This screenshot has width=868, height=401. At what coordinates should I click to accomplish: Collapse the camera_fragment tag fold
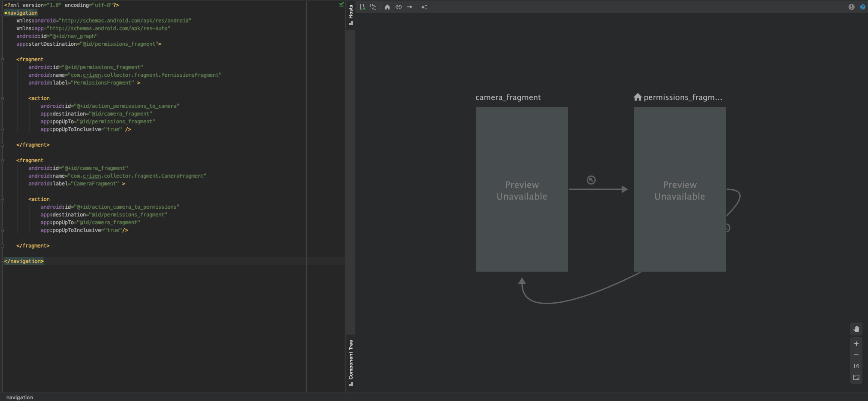3,160
